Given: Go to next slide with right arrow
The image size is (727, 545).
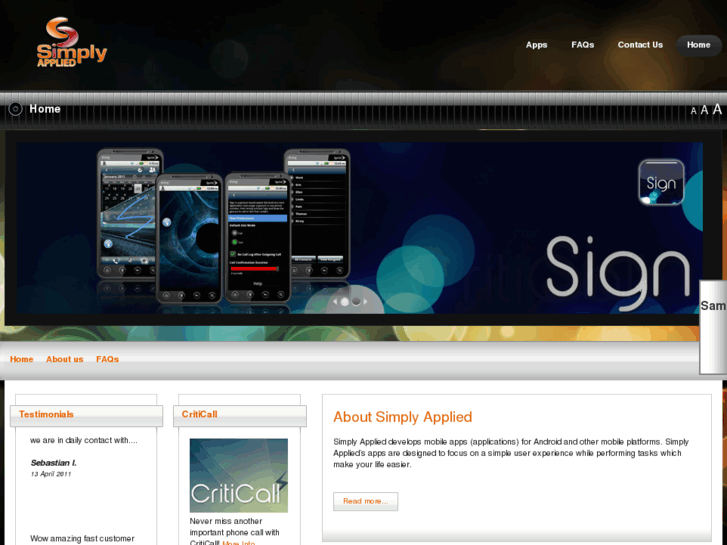Looking at the screenshot, I should tap(365, 301).
